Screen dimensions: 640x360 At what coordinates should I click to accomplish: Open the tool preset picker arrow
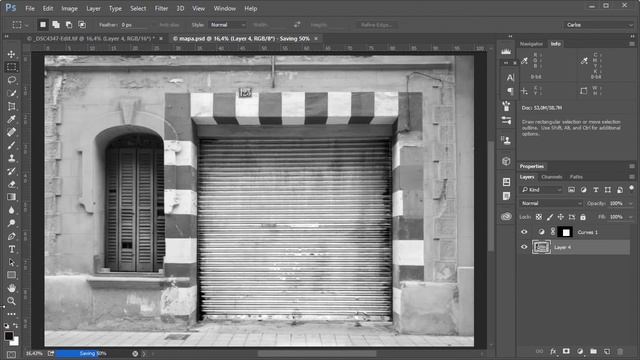27,25
